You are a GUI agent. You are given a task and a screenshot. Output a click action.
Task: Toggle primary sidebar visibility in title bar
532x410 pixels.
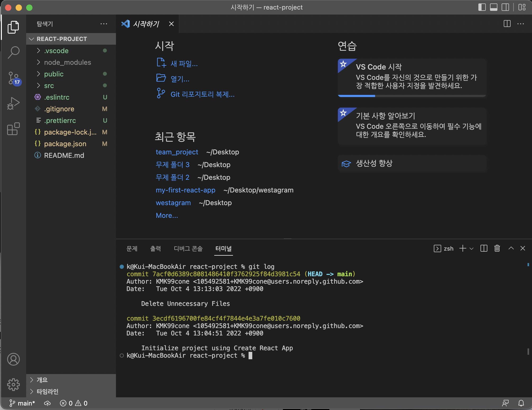[482, 7]
